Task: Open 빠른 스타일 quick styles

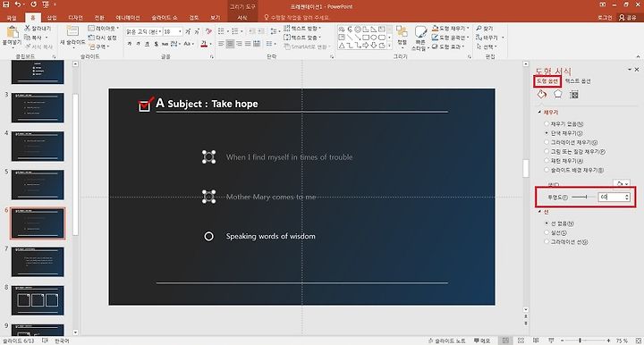Action: click(x=420, y=38)
